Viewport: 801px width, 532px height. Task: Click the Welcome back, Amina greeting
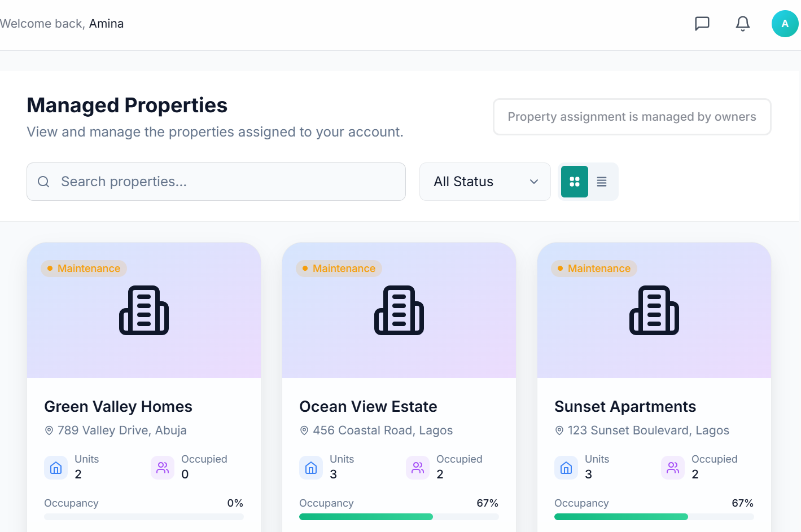coord(62,24)
